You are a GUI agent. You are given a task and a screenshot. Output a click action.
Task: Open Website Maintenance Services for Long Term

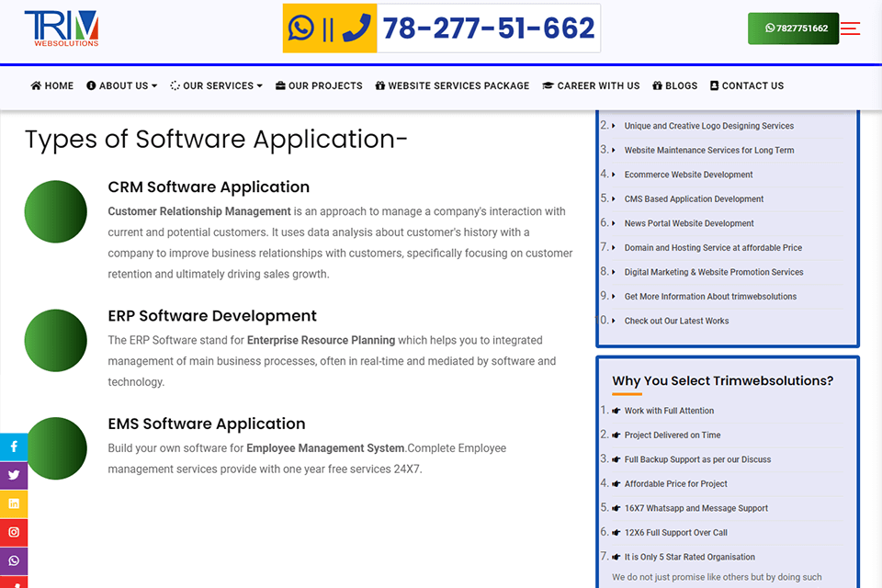708,151
